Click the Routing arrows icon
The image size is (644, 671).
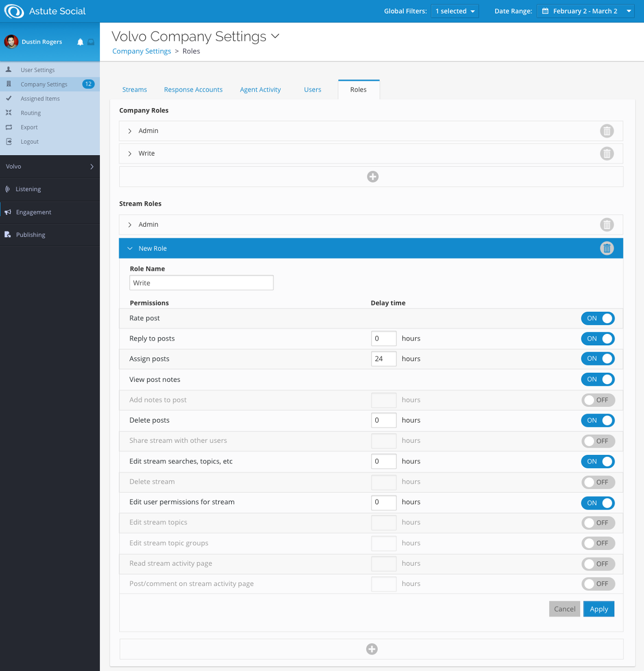pos(9,113)
